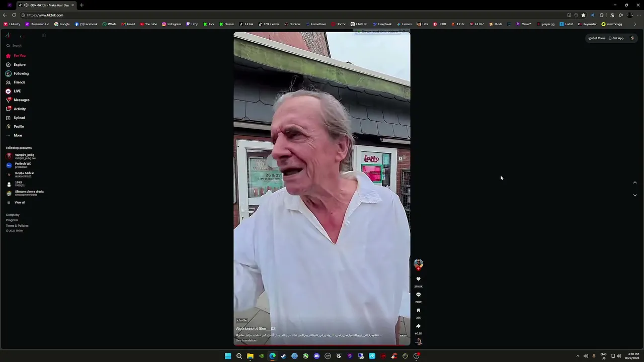Open a new browser tab
Image resolution: width=644 pixels, height=362 pixels.
point(82,5)
